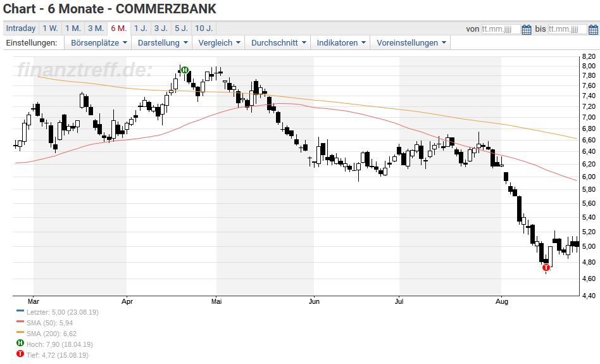Image resolution: width=600 pixels, height=364 pixels.
Task: Click legend text 'SMA (200): 6,62'
Action: (x=52, y=334)
